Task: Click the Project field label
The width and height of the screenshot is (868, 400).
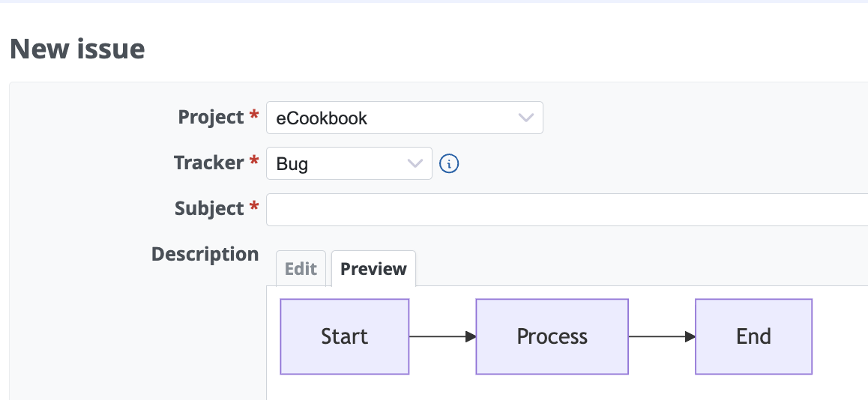Action: 211,118
